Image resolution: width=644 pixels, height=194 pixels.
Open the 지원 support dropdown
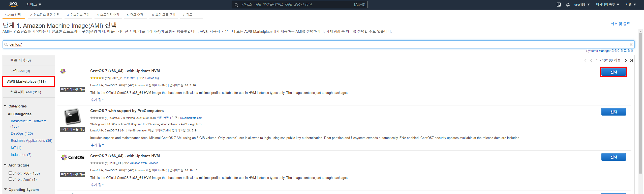coord(631,5)
